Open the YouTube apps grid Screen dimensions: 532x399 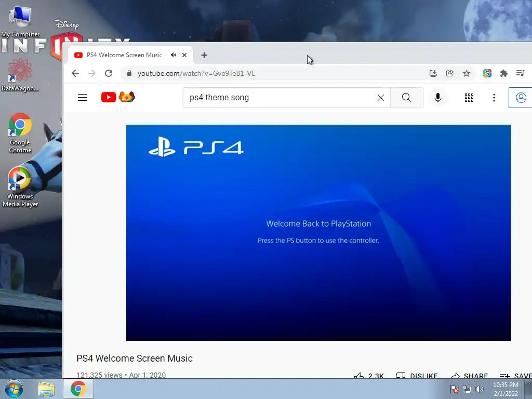pos(469,98)
